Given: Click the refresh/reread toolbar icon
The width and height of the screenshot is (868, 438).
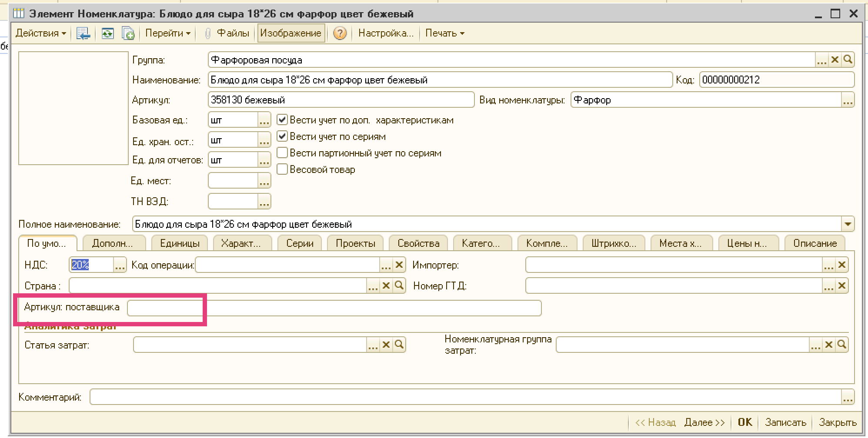Looking at the screenshot, I should [107, 33].
